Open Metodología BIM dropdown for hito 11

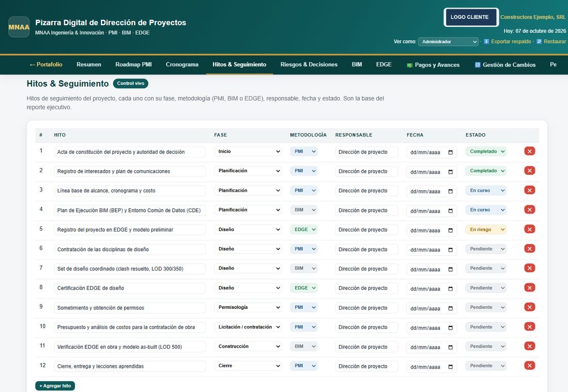tap(304, 347)
